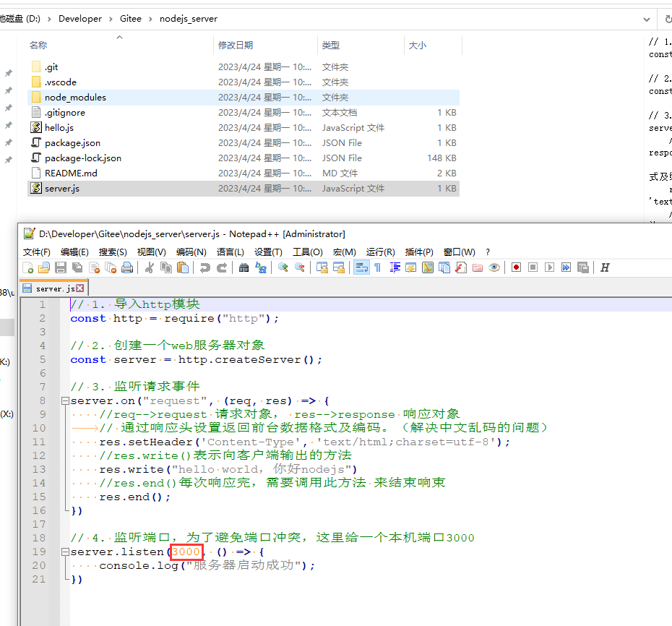This screenshot has height=626, width=672.
Task: Collapse the code fold at line 8
Action: point(65,400)
